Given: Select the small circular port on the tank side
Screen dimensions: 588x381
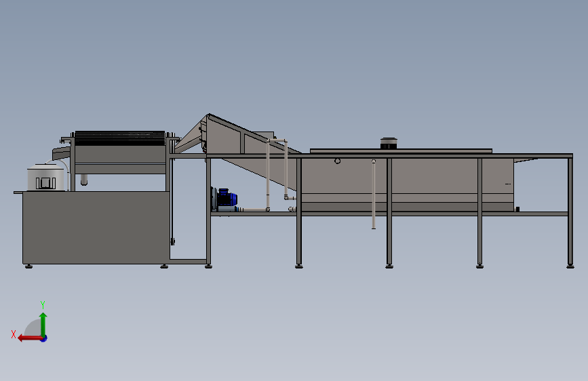Looking at the screenshot, I should [338, 161].
